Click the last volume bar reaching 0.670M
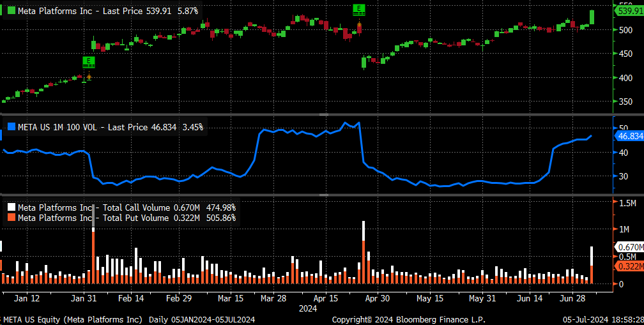 [592, 265]
